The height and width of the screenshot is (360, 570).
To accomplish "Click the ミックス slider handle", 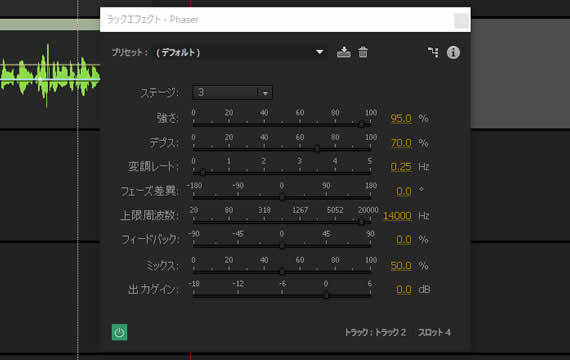I will point(282,271).
